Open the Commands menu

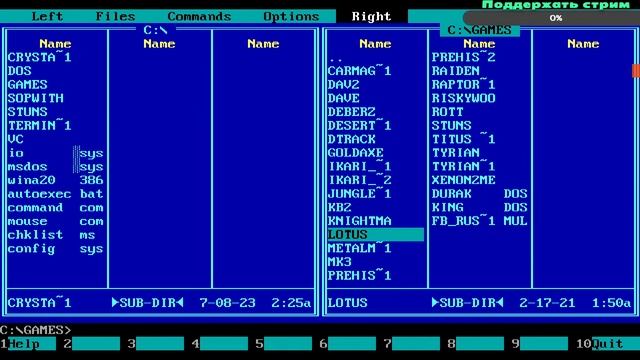coord(199,16)
